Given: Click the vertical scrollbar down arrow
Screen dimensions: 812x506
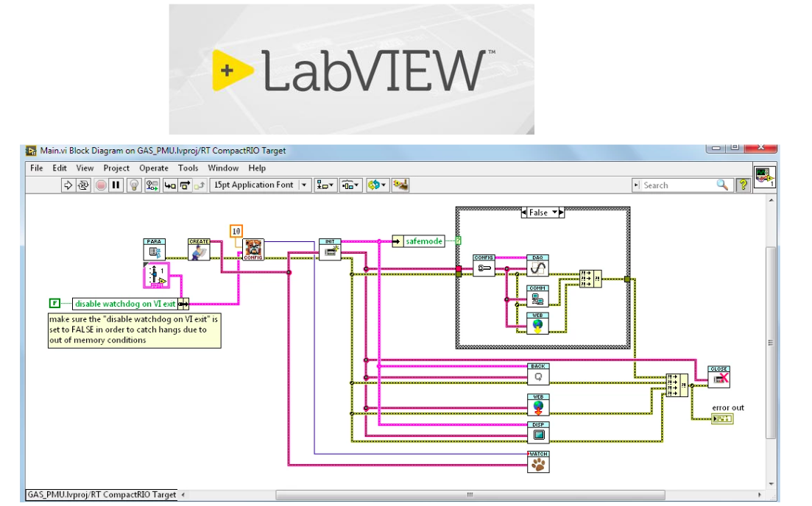Looking at the screenshot, I should click(771, 483).
